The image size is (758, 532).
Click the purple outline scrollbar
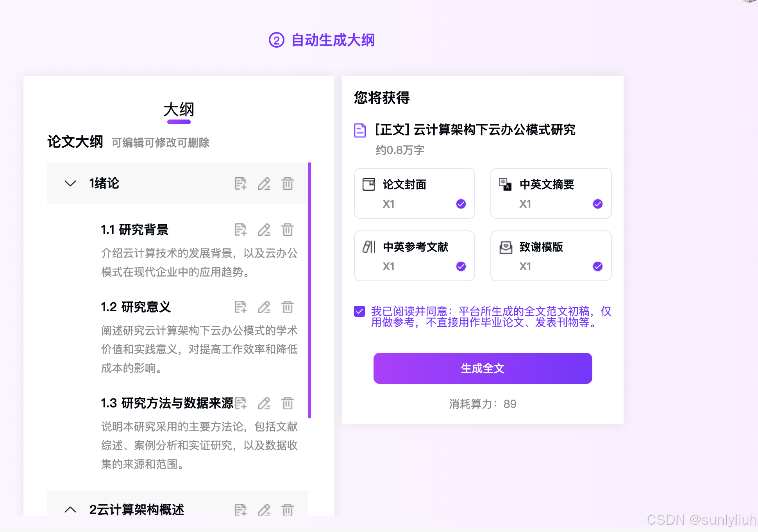pyautogui.click(x=309, y=290)
